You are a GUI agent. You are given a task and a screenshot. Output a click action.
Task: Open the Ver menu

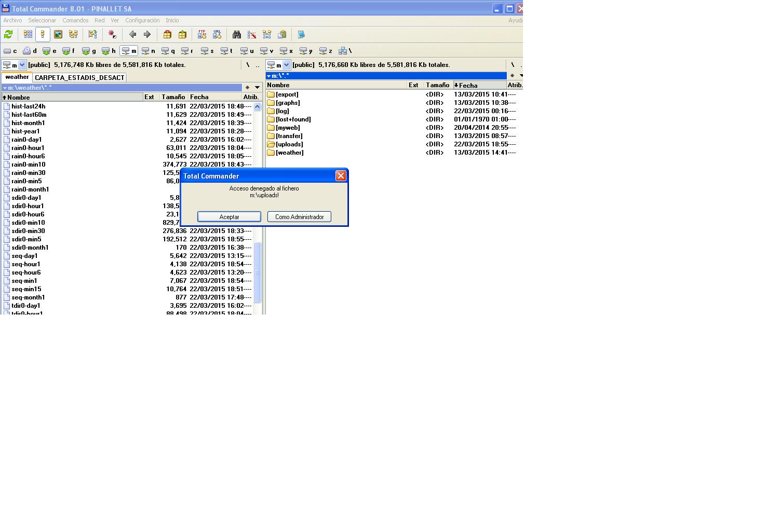click(115, 20)
